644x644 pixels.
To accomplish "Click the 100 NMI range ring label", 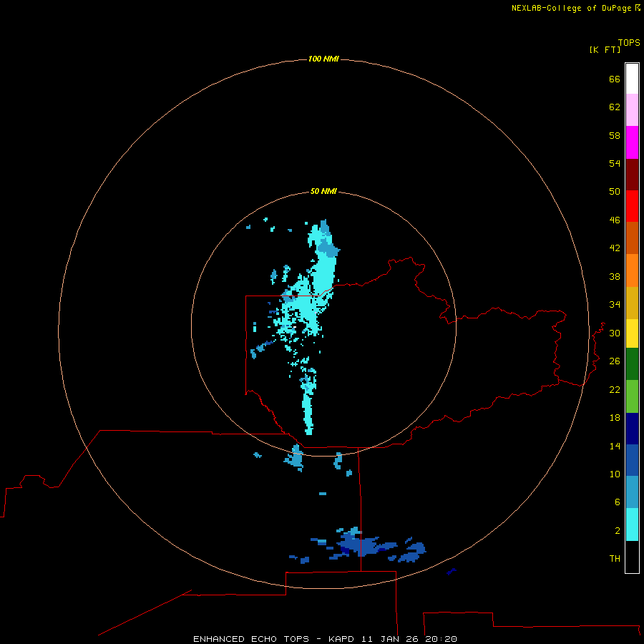I will pyautogui.click(x=323, y=59).
